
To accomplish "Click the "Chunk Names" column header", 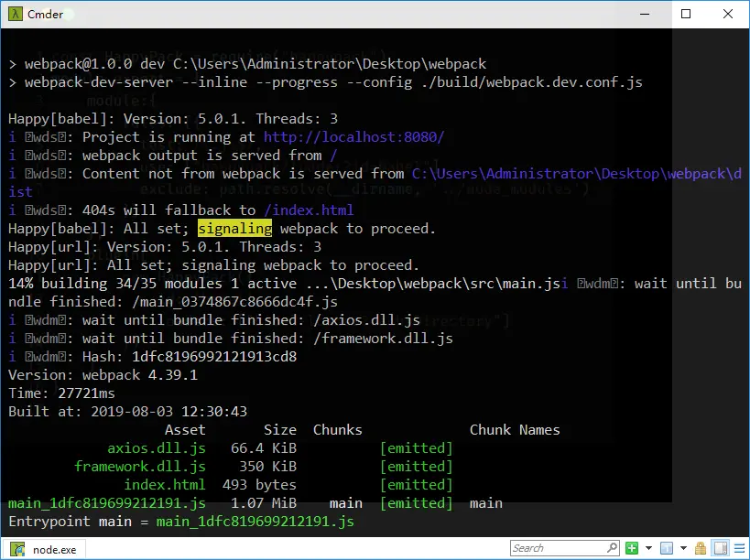I will coord(515,430).
